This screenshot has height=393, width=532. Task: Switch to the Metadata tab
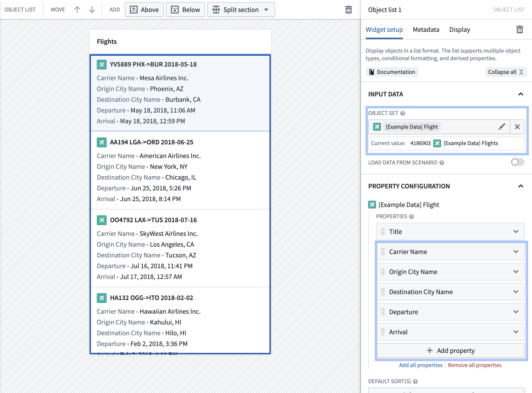tap(426, 30)
